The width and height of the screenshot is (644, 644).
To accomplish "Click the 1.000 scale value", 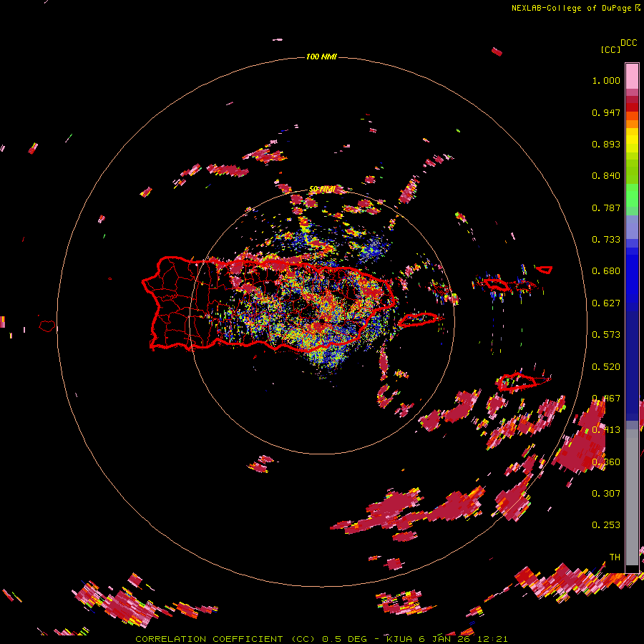I will [x=606, y=80].
